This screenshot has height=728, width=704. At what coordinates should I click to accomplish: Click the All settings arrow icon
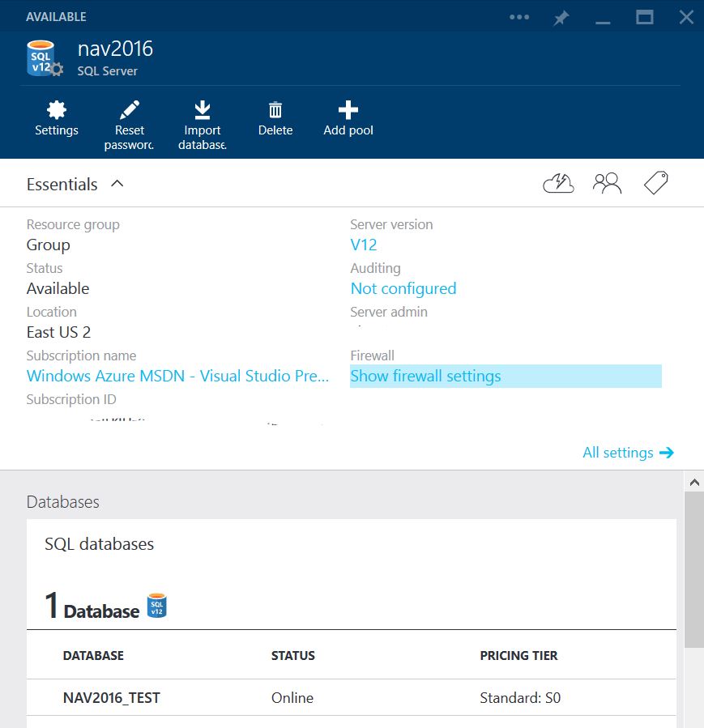click(667, 453)
